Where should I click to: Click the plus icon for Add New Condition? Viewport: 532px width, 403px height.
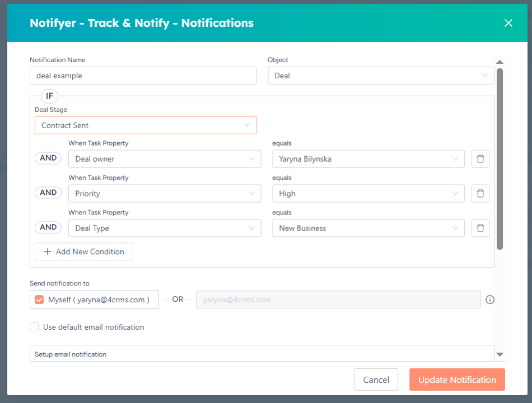click(x=48, y=251)
